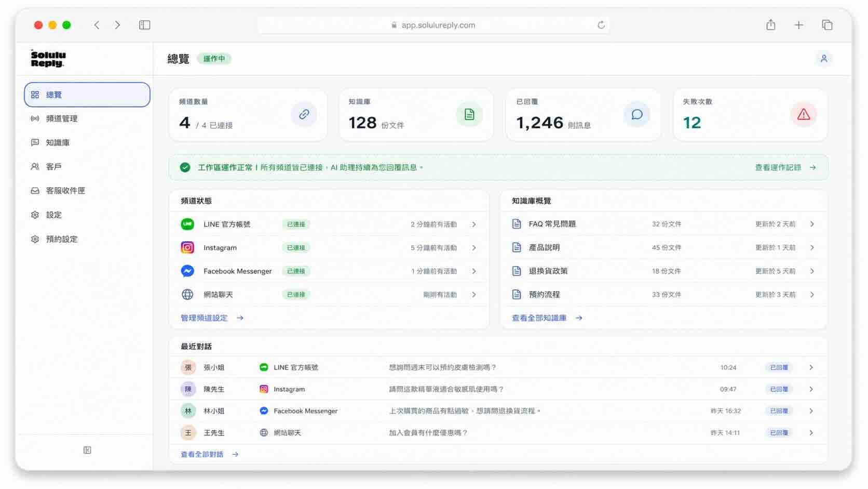Click 已連接 badge for Instagram
The height and width of the screenshot is (489, 868).
[x=296, y=248]
